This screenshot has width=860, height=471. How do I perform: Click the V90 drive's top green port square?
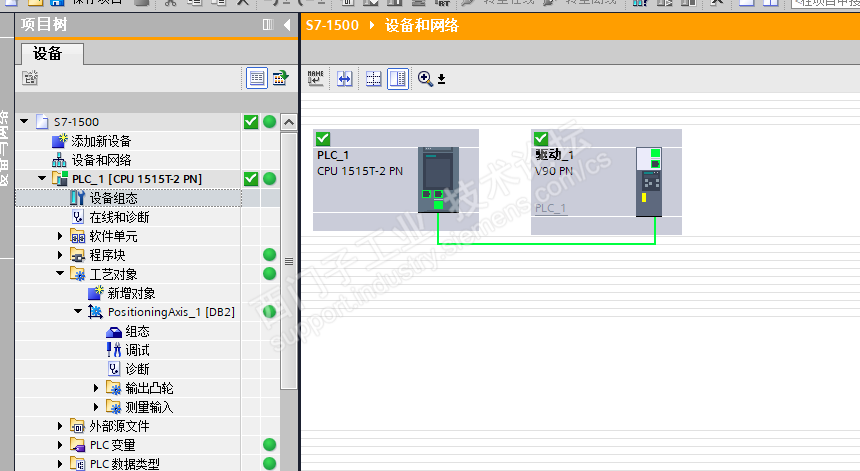655,153
